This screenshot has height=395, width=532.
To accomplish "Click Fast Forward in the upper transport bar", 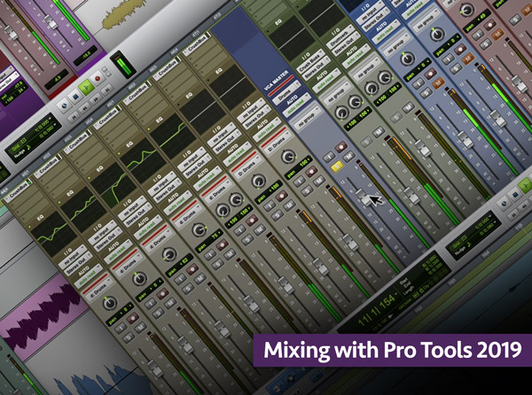I will coord(96,98).
